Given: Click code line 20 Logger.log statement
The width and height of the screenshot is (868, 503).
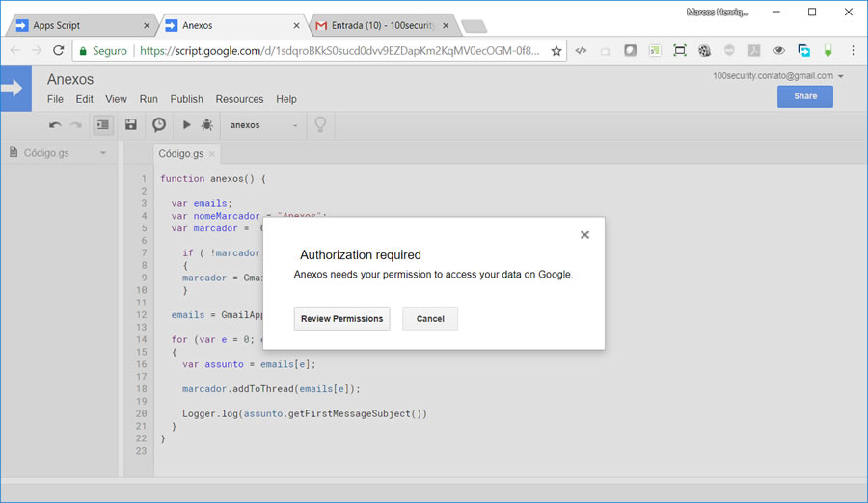Looking at the screenshot, I should 305,413.
